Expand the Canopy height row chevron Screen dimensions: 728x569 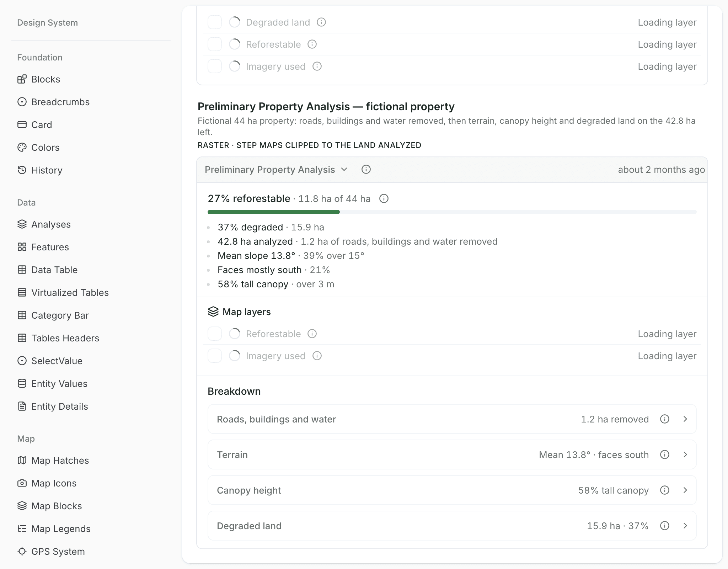click(685, 490)
